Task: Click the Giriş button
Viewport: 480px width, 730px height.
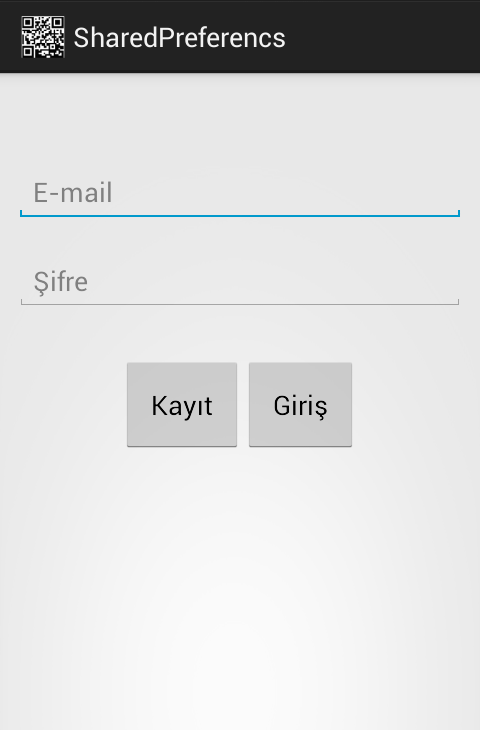Action: [x=300, y=405]
